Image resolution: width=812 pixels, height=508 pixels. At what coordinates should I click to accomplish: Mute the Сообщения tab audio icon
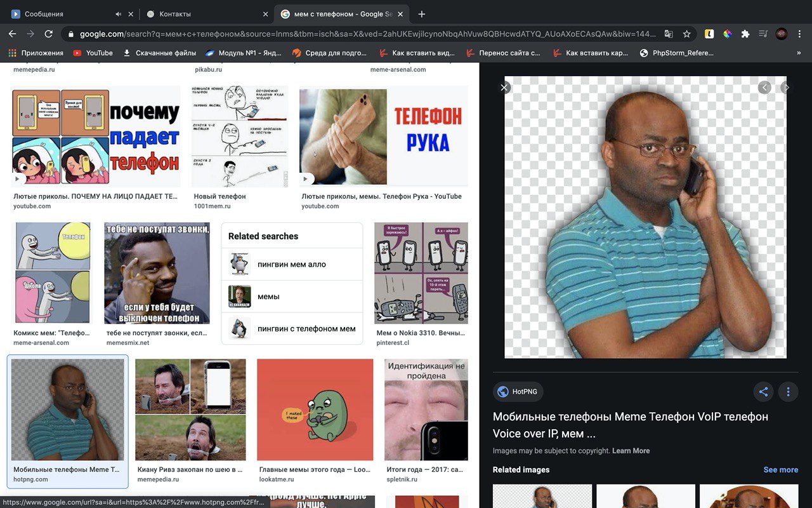[119, 14]
